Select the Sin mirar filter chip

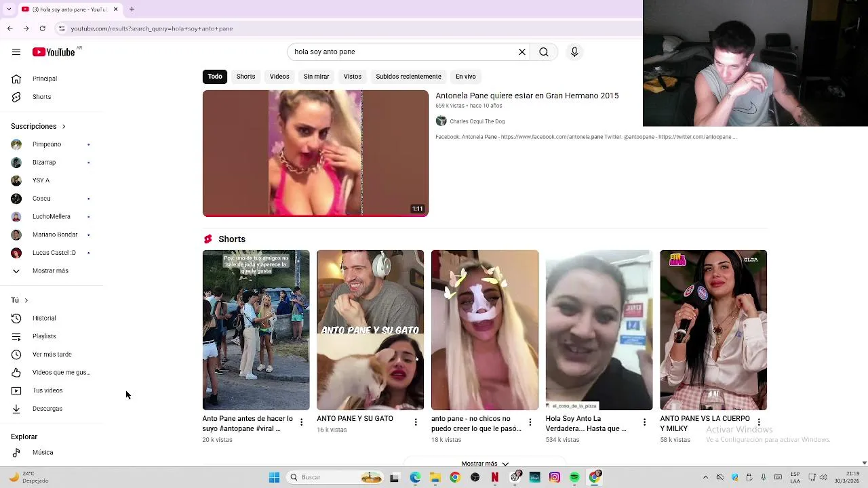tap(316, 77)
